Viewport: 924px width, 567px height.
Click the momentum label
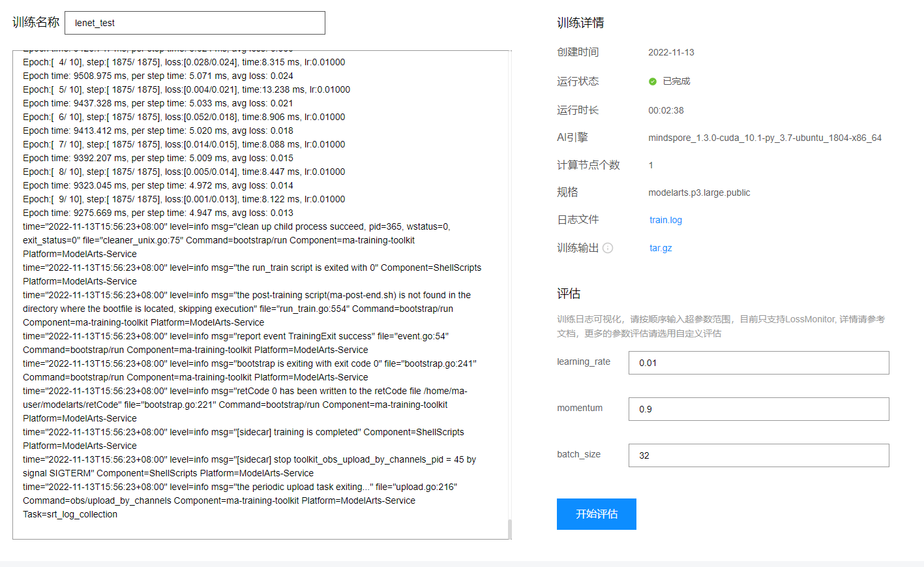(580, 408)
